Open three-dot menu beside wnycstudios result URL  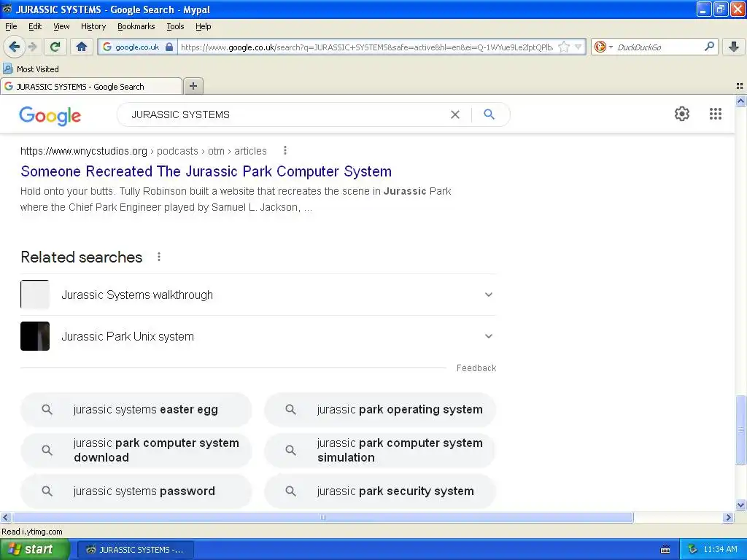point(285,150)
